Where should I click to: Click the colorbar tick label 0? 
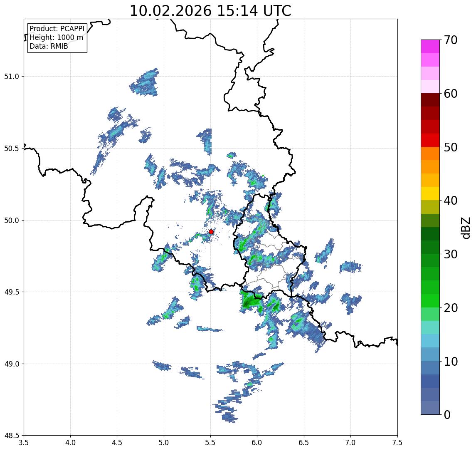[x=447, y=414]
